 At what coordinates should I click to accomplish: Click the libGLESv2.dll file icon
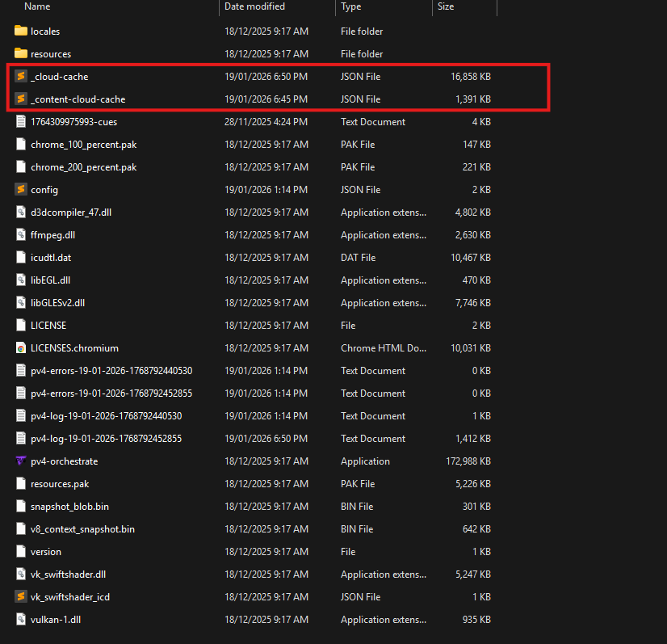21,302
